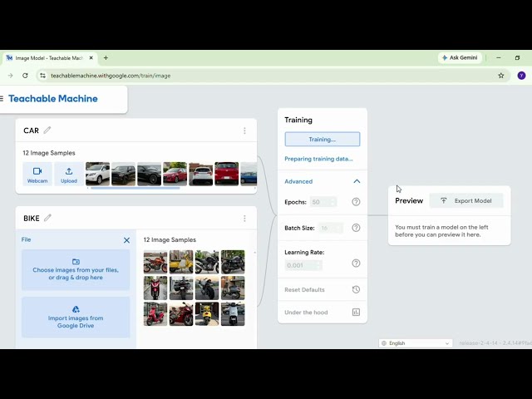This screenshot has width=532, height=399.
Task: View site information icon in address bar
Action: pyautogui.click(x=42, y=76)
